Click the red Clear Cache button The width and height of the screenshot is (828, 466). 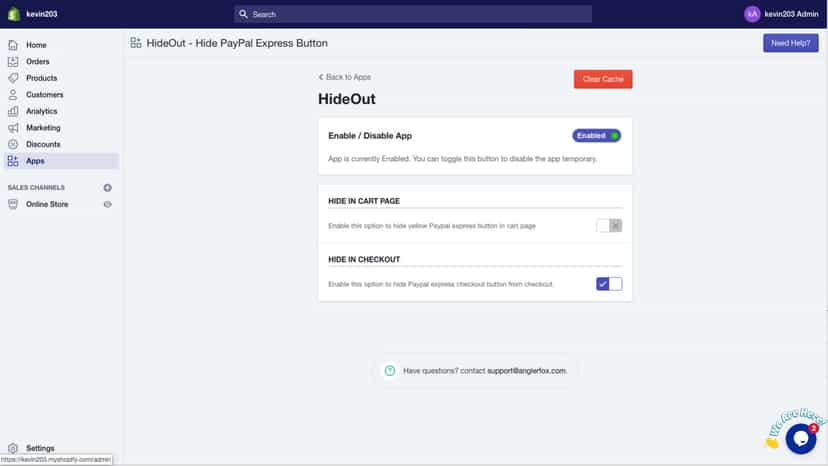603,79
